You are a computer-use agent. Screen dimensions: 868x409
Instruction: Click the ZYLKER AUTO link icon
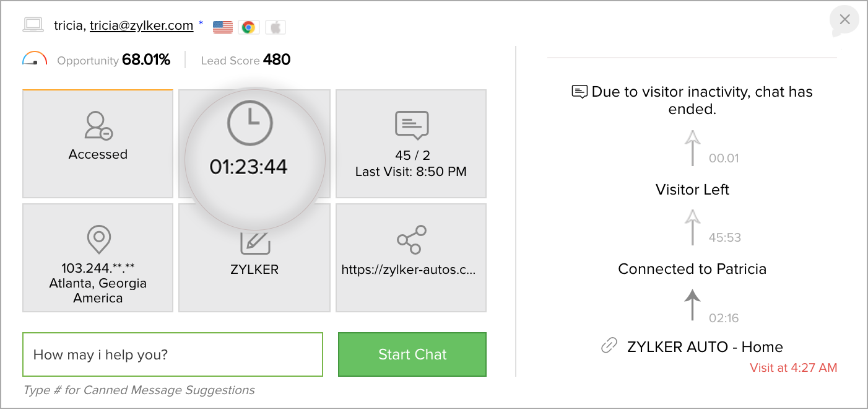[609, 346]
